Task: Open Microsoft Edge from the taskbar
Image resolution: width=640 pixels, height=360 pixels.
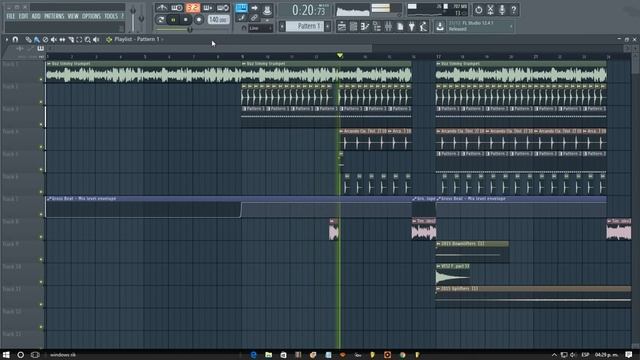Action: (253, 355)
